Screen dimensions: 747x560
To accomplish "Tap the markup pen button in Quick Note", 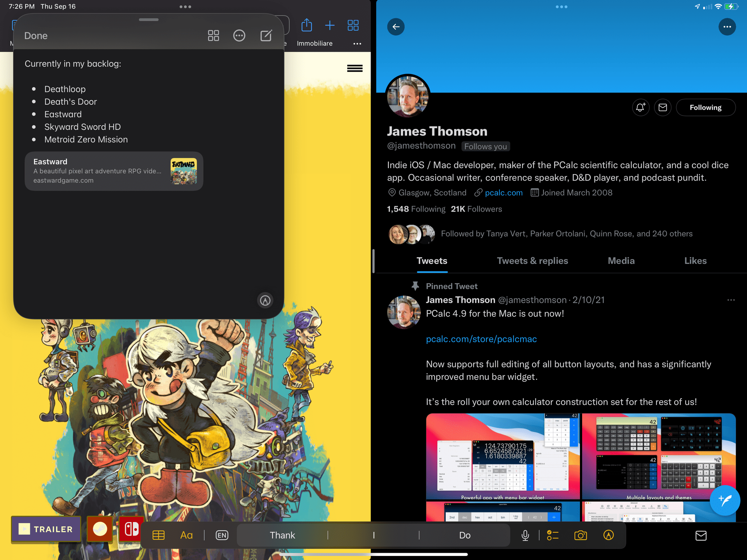I will [x=265, y=300].
